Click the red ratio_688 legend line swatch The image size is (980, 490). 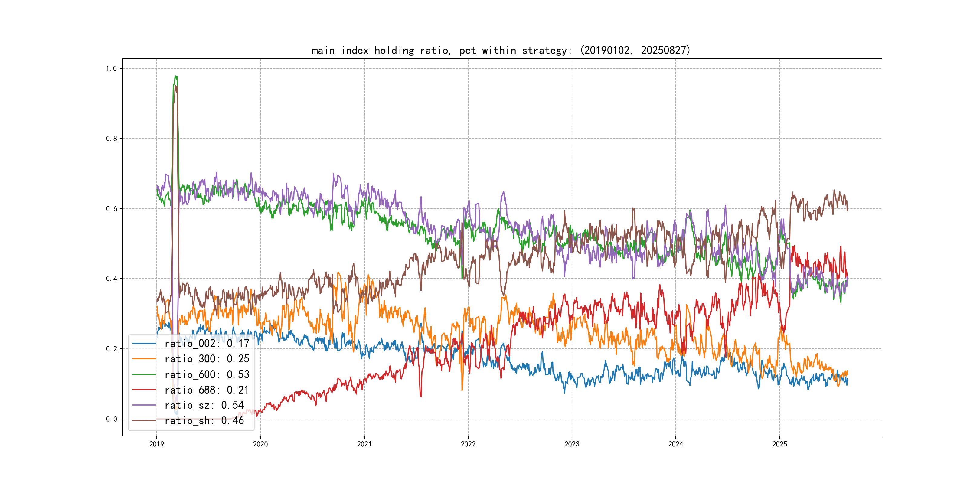[x=144, y=390]
